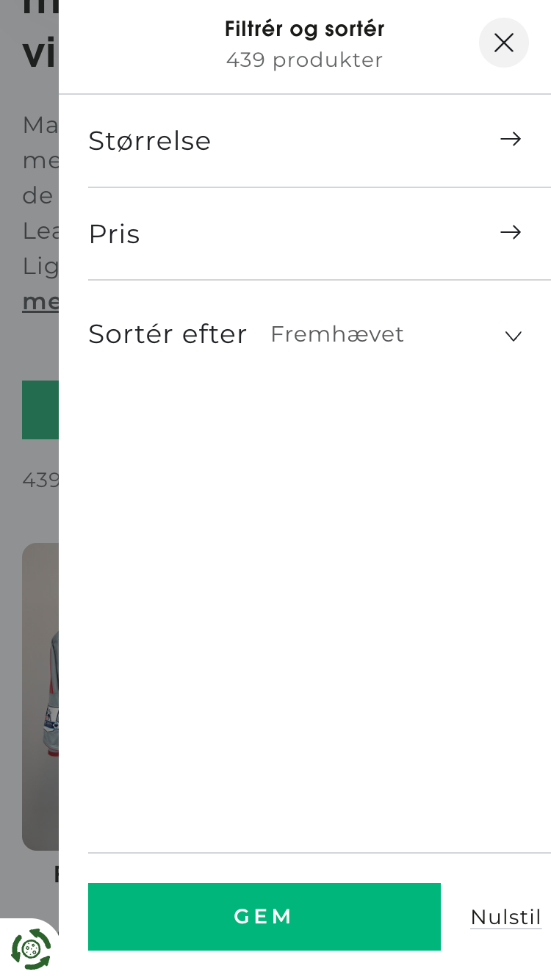551x980 pixels.
Task: Click the product title below the thumbnail
Action: click(56, 873)
